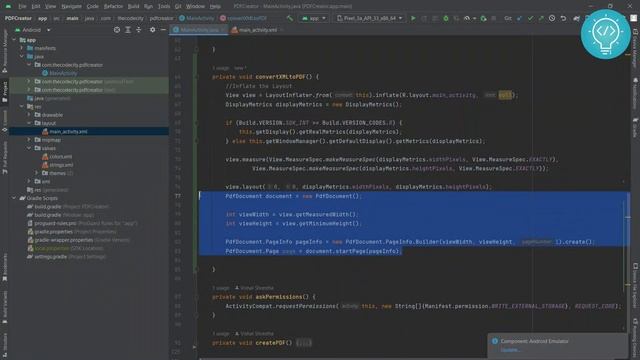Viewport: 640px width, 360px height.
Task: Open the Tools menu
Action: click(x=164, y=6)
